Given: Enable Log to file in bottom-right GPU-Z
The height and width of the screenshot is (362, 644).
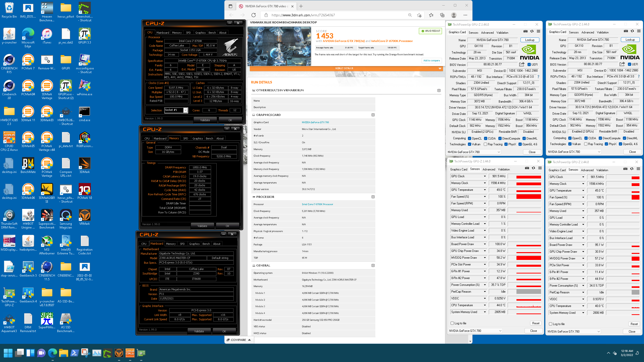Looking at the screenshot, I should pyautogui.click(x=550, y=324).
